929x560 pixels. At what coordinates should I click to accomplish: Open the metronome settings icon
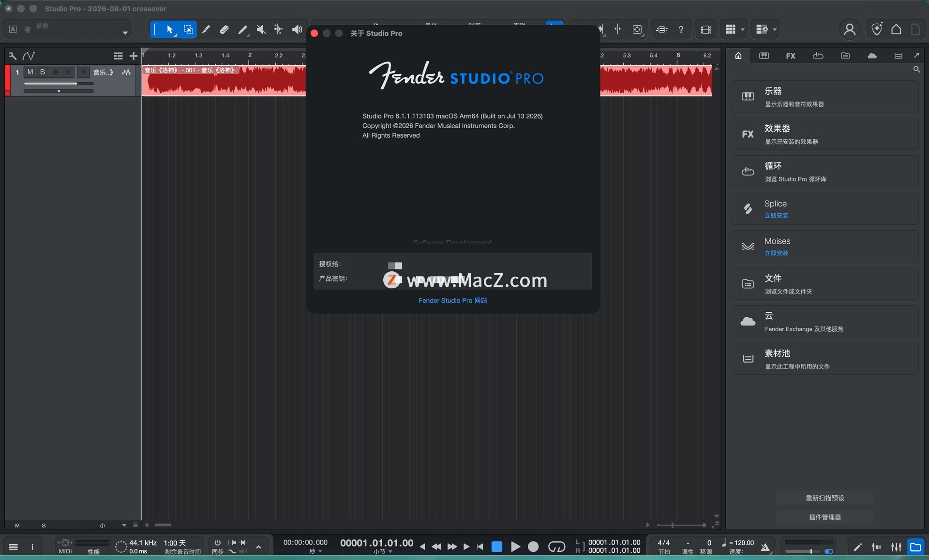tap(765, 547)
